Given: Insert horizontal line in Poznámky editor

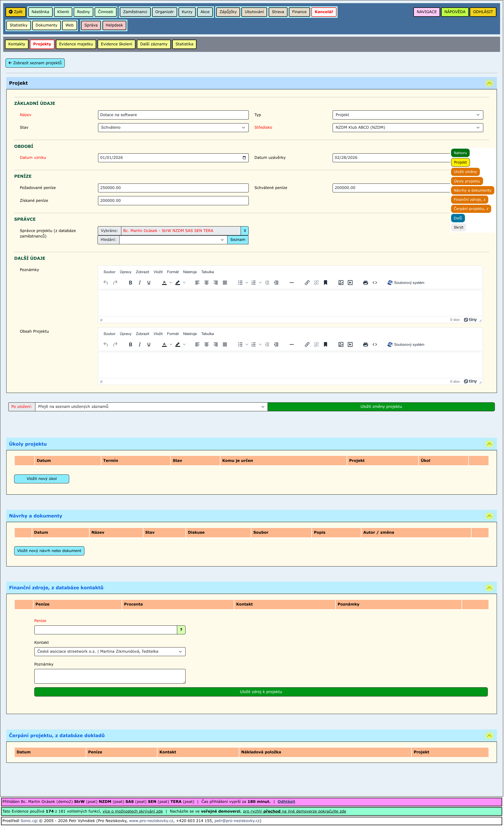Looking at the screenshot, I should [x=292, y=283].
